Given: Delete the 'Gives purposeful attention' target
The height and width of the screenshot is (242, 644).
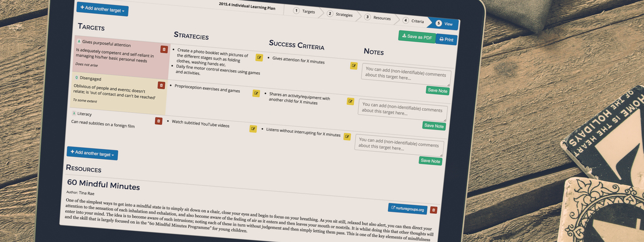Looking at the screenshot, I should 164,49.
